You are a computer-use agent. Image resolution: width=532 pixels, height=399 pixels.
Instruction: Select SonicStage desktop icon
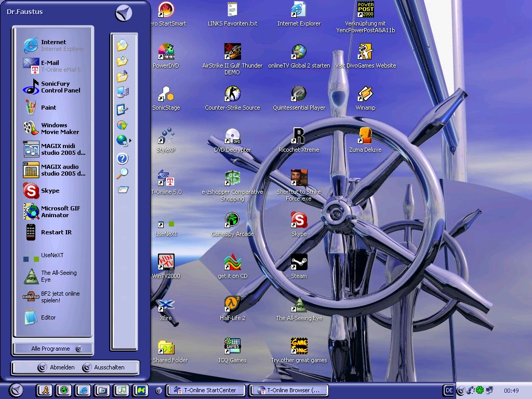166,98
